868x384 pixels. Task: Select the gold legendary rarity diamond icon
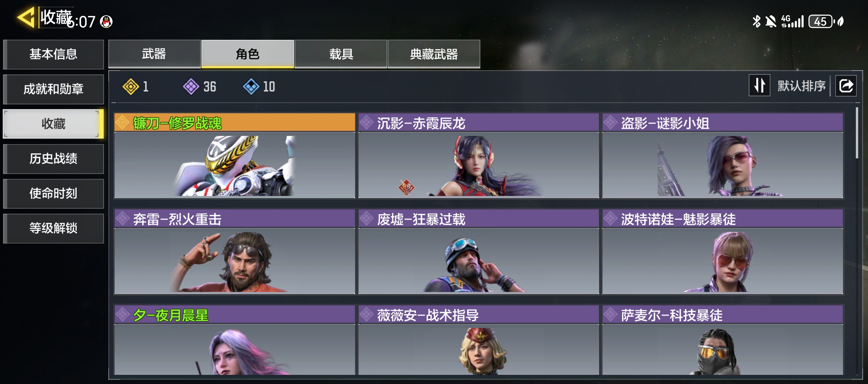click(x=131, y=87)
